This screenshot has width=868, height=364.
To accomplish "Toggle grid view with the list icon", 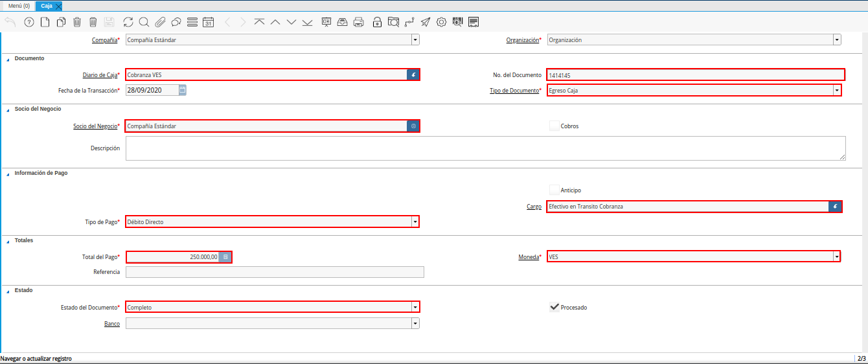I will (x=192, y=22).
